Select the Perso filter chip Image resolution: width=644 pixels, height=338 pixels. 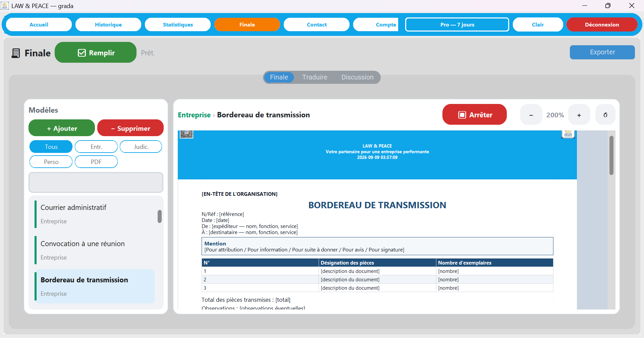51,162
